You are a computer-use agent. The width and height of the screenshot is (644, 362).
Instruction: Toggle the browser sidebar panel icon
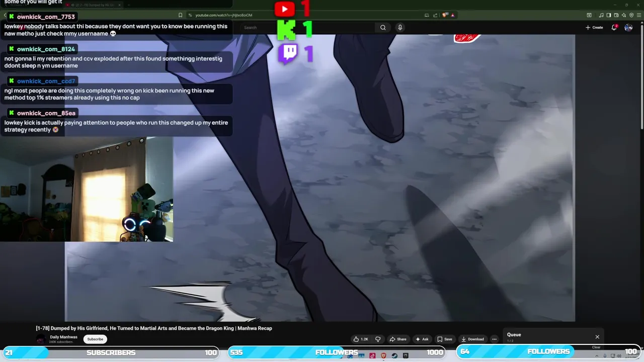(609, 15)
